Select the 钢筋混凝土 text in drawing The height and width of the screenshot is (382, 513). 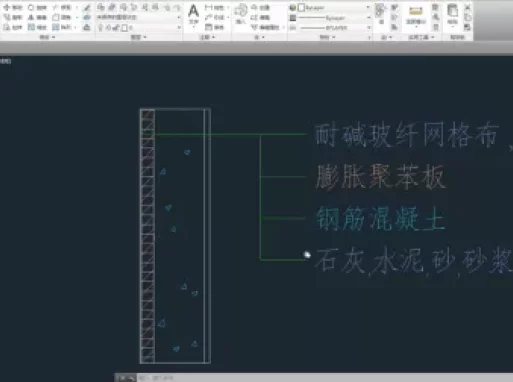pyautogui.click(x=380, y=219)
